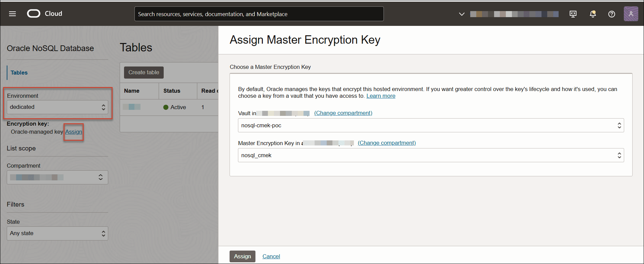The image size is (644, 264).
Task: Open the State filter dropdown
Action: [57, 233]
